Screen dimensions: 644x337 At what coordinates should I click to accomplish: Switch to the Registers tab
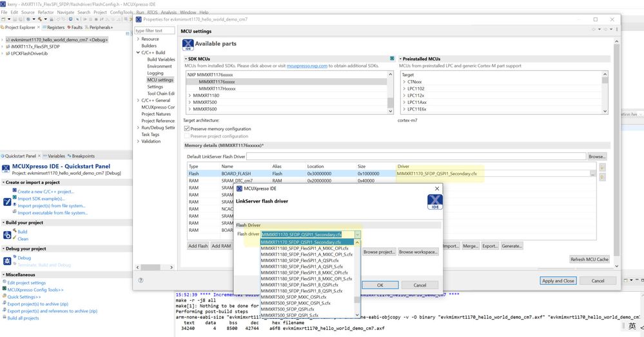(x=54, y=27)
